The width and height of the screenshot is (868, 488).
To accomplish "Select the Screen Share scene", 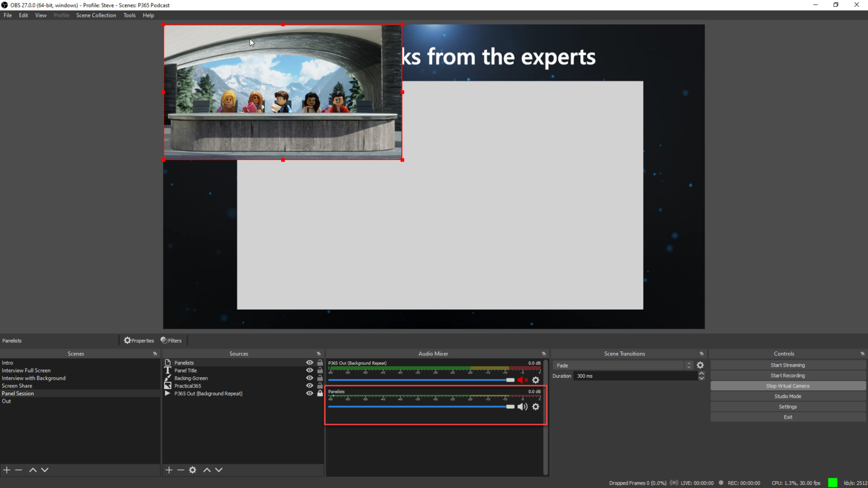I will pyautogui.click(x=17, y=385).
